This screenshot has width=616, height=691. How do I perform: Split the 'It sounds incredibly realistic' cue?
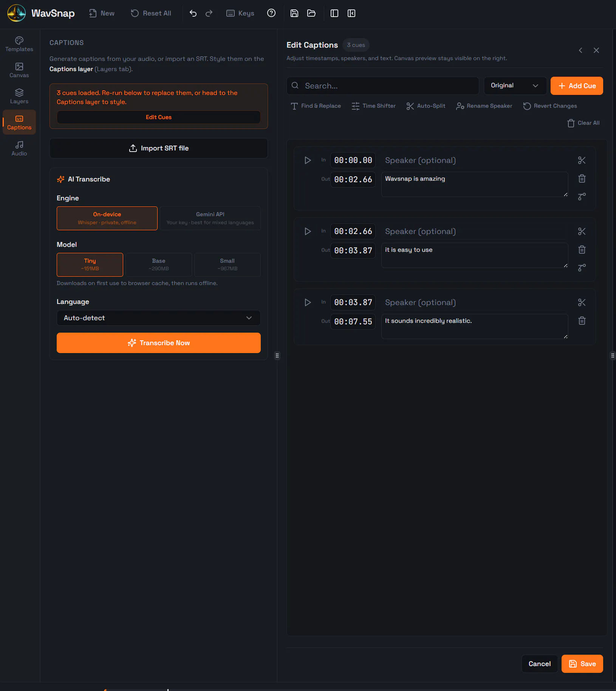(x=582, y=302)
